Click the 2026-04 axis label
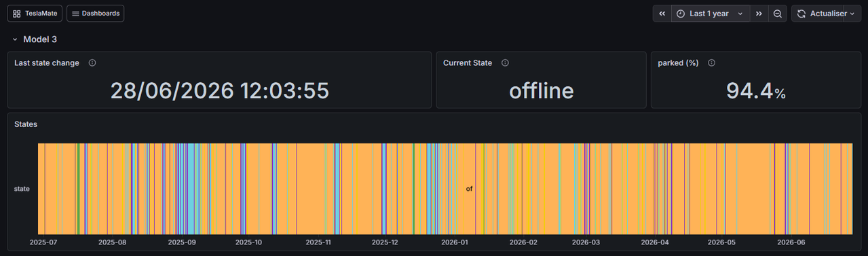The width and height of the screenshot is (868, 256). pos(655,242)
